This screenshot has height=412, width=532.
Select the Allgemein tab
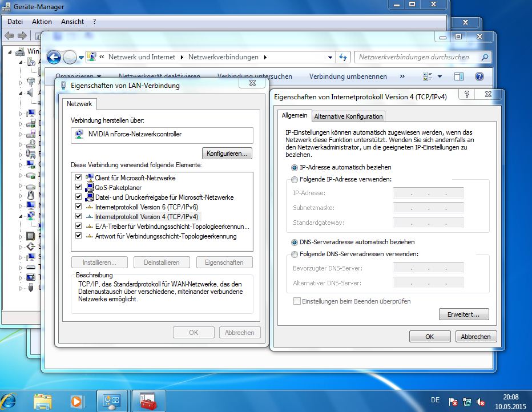[294, 115]
